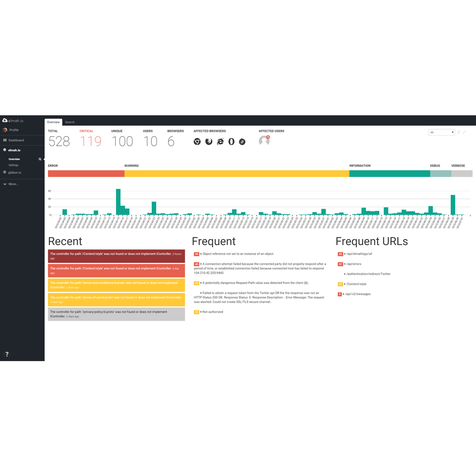Click the Dashboard grid icon in sidebar
This screenshot has width=476, height=476.
click(x=4, y=140)
